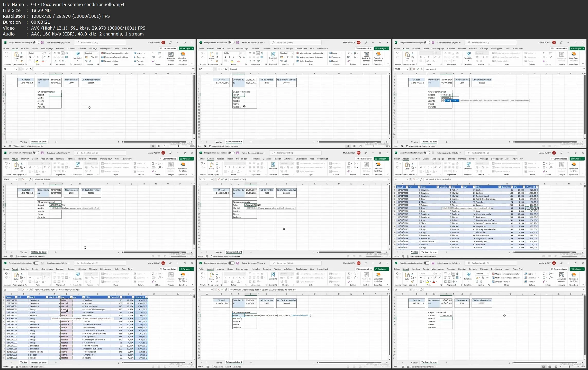Image resolution: width=588 pixels, height=370 pixels.
Task: Open the Formules tab in the D7 'Robert' frame
Action: point(255,48)
